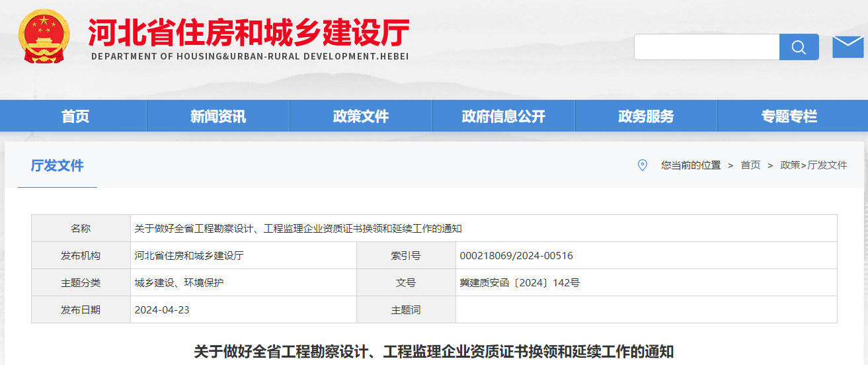Click the 主题词 label cell

tap(406, 309)
